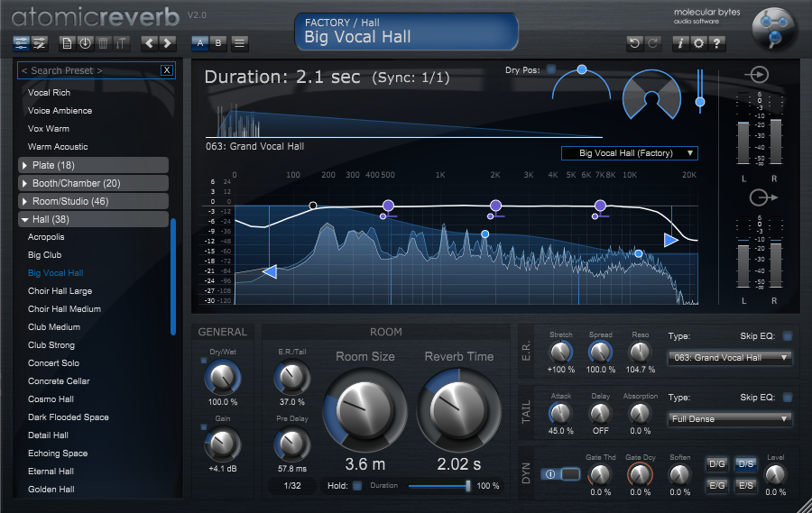Click the undo arrow icon
Screen dimensions: 812x513
pyautogui.click(x=634, y=42)
